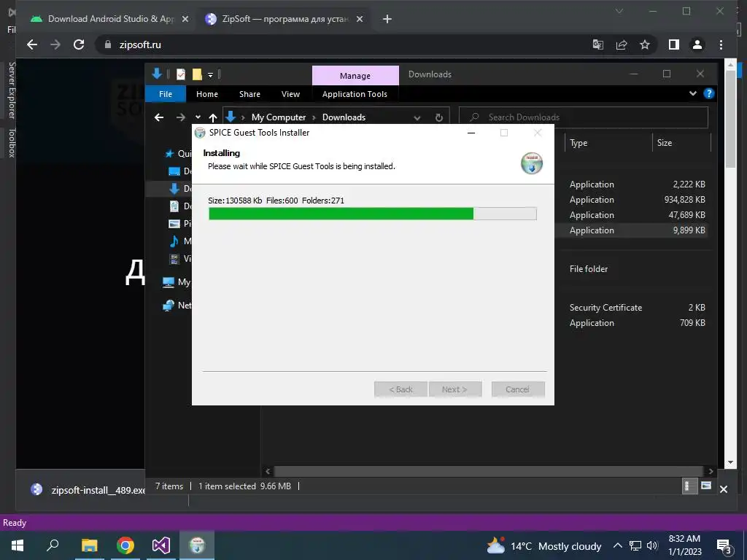Open the Chrome tab search chevron
This screenshot has height=560, width=747.
(619, 11)
